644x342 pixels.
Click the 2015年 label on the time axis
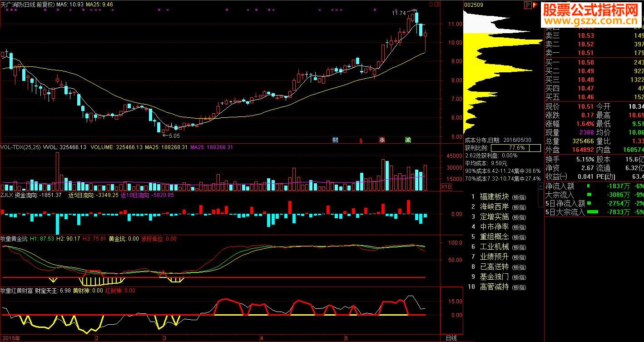click(x=10, y=338)
